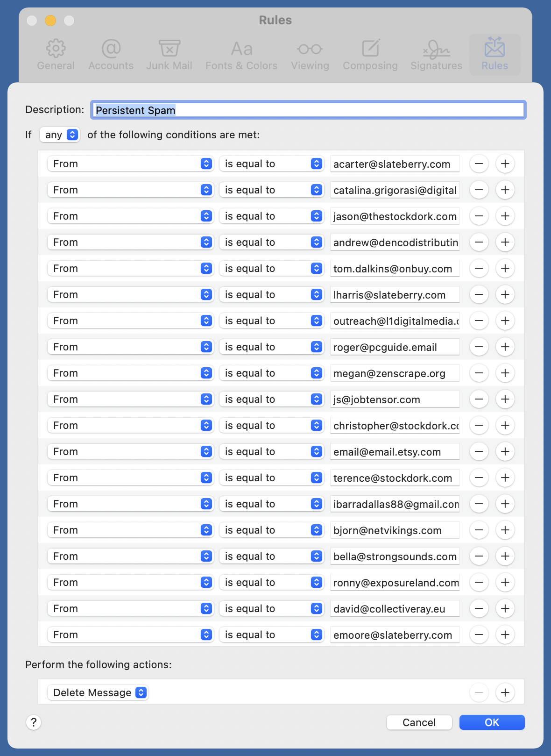Switch to the Composing tab
The image size is (551, 756).
(370, 55)
